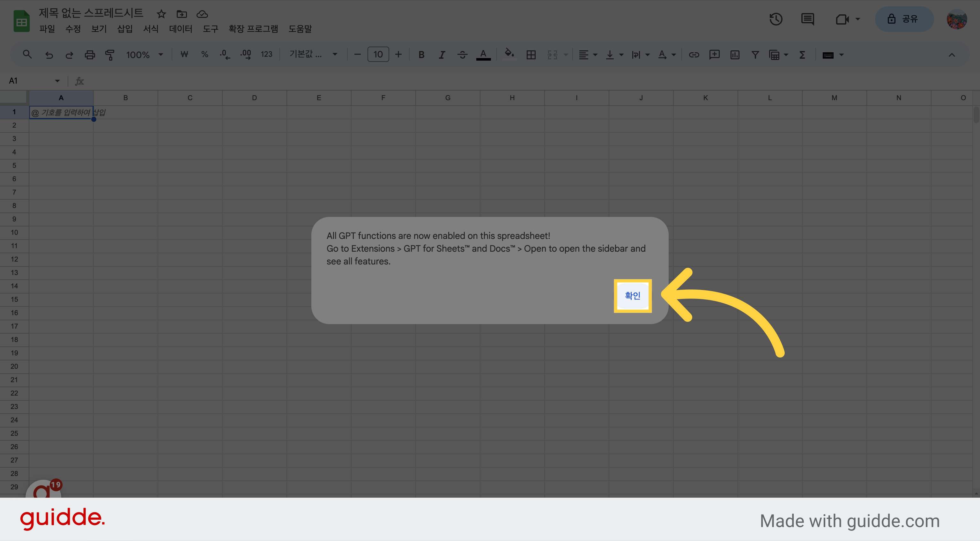Open the 데이터 menu

point(181,29)
